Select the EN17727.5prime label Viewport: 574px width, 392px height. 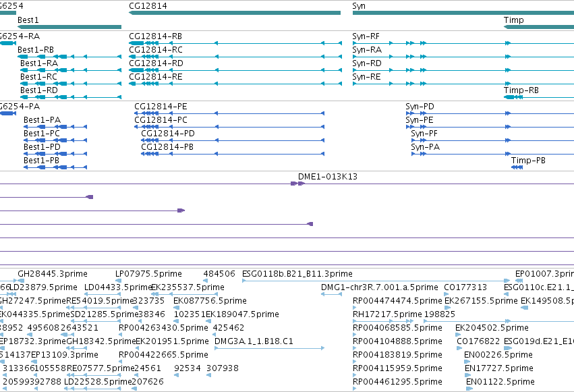[x=499, y=368]
